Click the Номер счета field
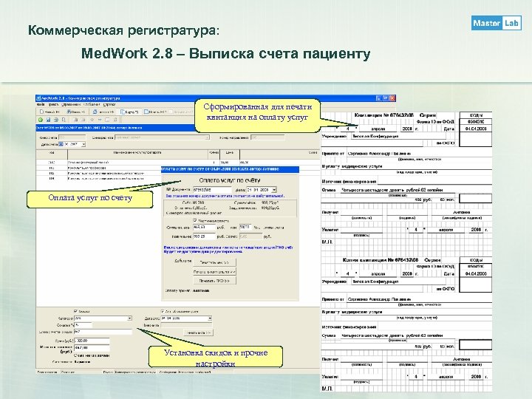Screen dimensions: 532x399 [72, 137]
